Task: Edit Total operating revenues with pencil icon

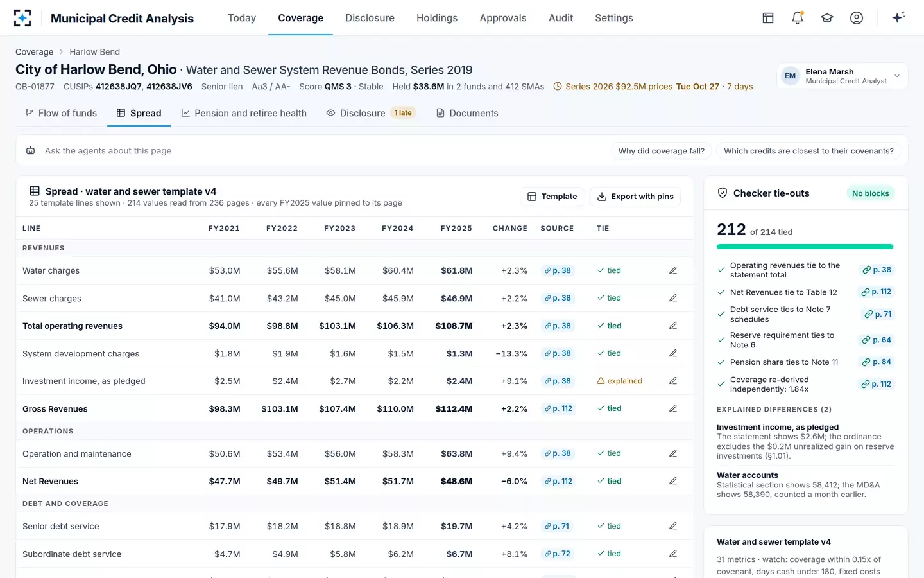Action: [673, 326]
